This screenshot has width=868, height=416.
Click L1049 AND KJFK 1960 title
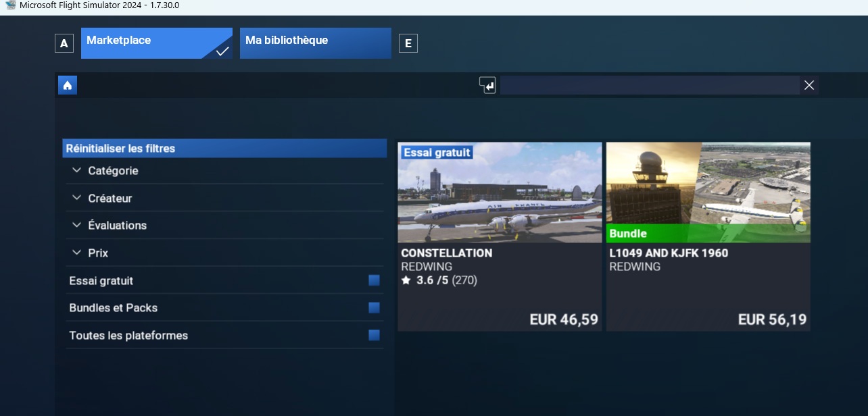(x=669, y=253)
